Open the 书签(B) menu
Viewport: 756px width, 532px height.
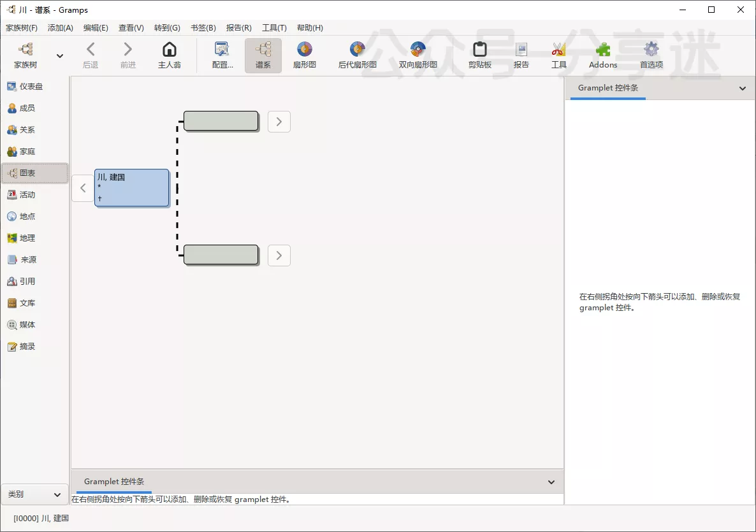pos(203,28)
